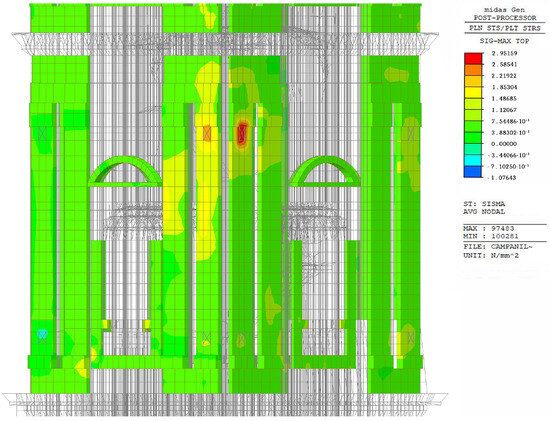The width and height of the screenshot is (550, 421).
Task: Click the midas Gen title text
Action: [505, 9]
